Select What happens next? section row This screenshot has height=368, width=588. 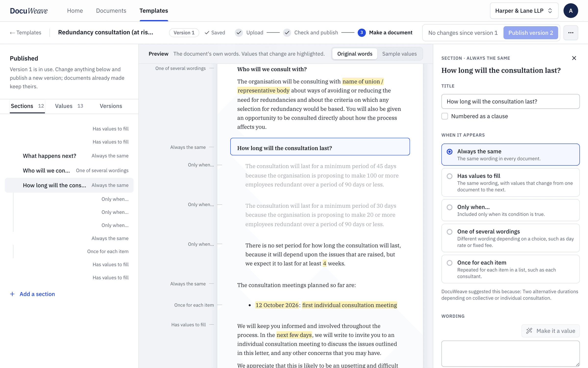point(69,156)
